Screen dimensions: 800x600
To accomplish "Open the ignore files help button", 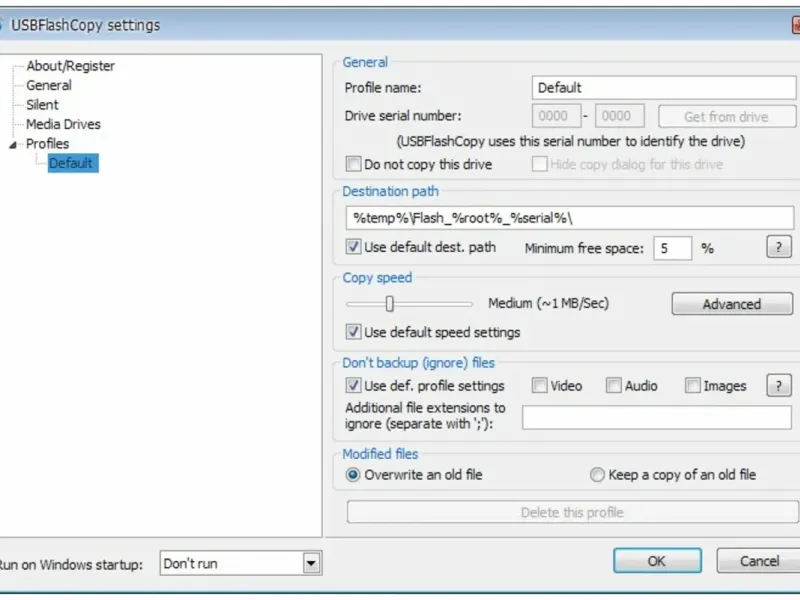I will click(779, 386).
